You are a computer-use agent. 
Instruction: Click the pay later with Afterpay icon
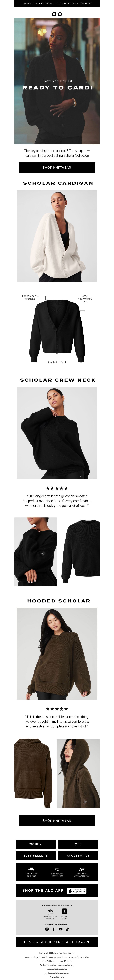82,869
